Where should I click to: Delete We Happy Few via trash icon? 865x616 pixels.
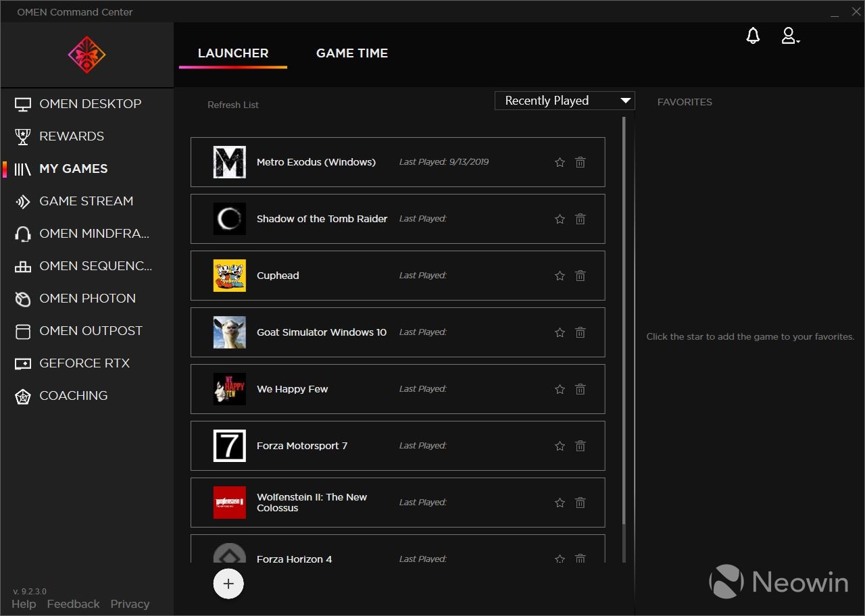580,389
